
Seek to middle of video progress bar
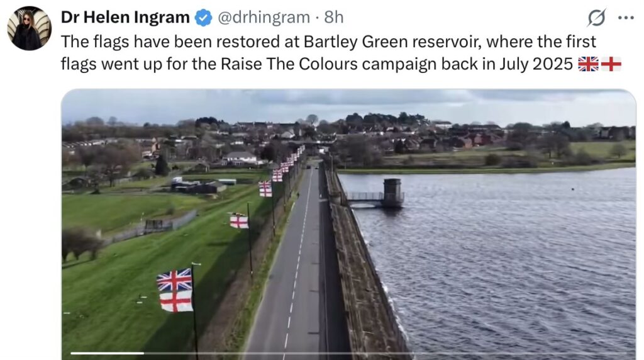coord(348,353)
